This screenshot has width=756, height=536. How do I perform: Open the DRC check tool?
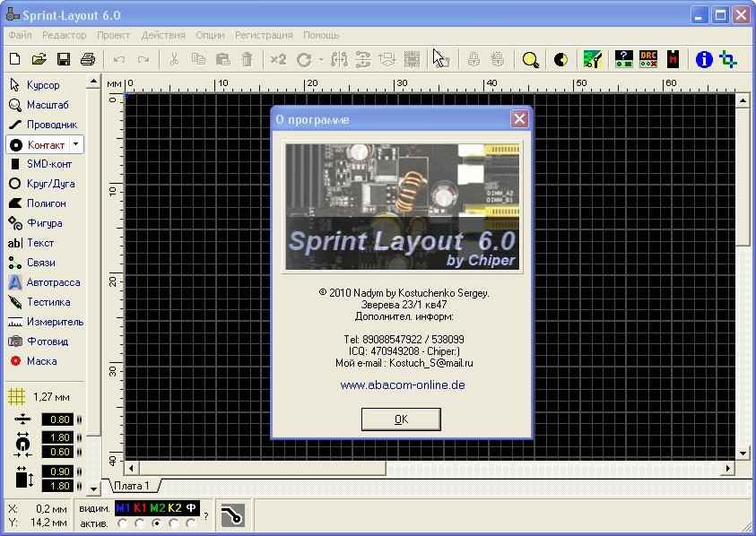click(x=648, y=59)
